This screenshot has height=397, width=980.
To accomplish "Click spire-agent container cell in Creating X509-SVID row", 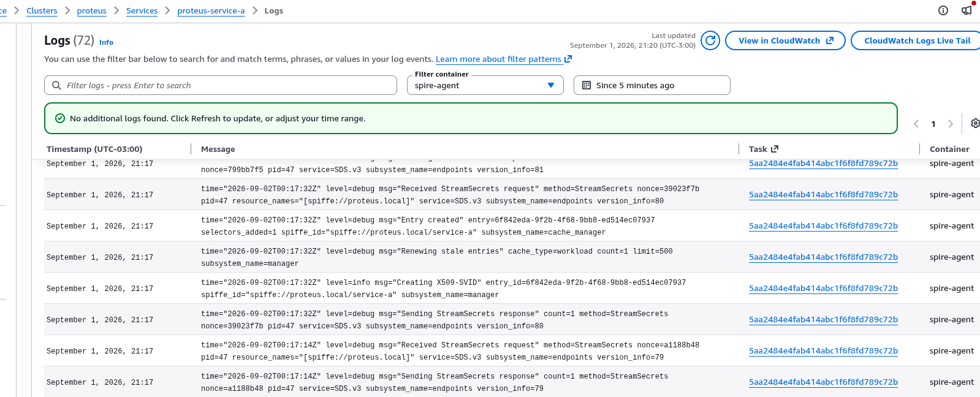I will click(x=951, y=289).
